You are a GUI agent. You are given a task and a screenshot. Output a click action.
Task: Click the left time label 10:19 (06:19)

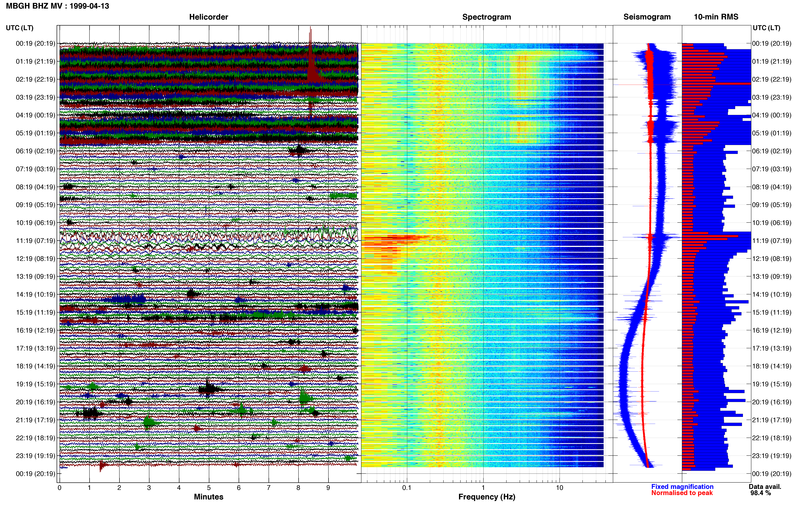35,223
